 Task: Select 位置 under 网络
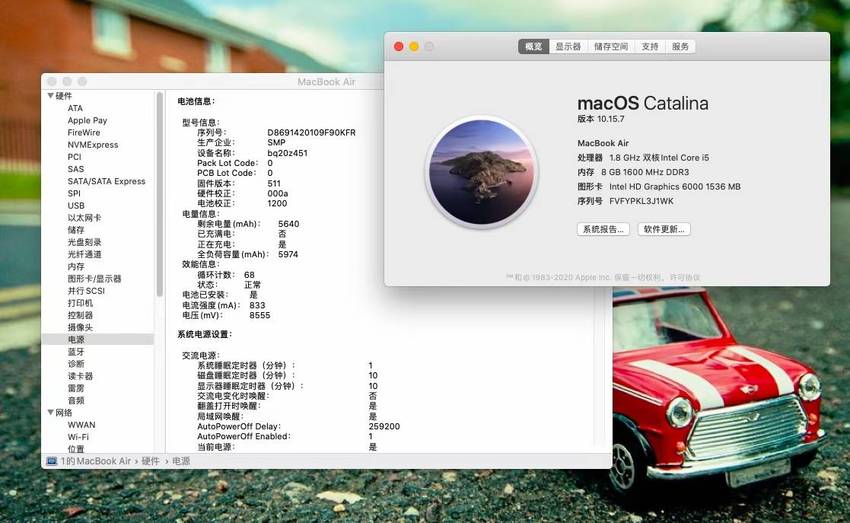click(76, 449)
